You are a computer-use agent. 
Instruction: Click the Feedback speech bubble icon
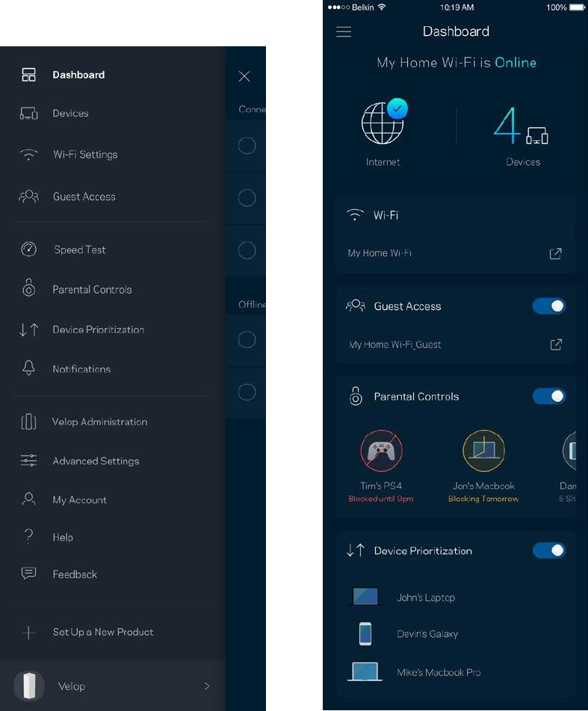click(x=28, y=574)
